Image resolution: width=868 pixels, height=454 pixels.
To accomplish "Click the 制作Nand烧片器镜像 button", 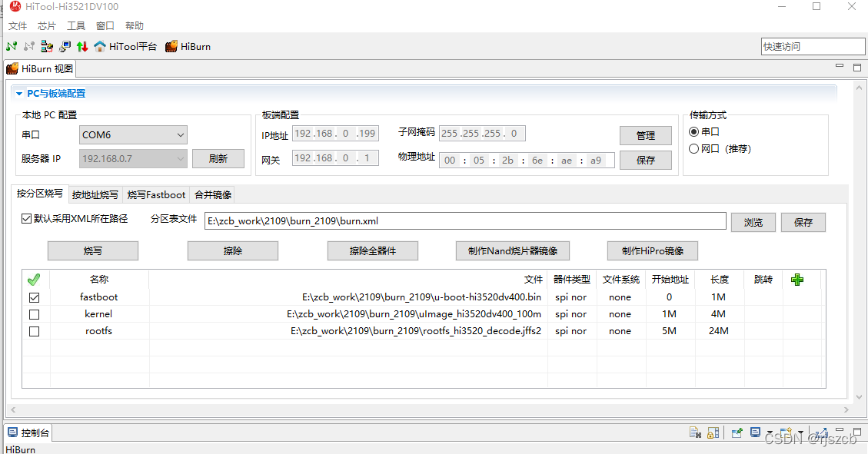I will (x=513, y=251).
